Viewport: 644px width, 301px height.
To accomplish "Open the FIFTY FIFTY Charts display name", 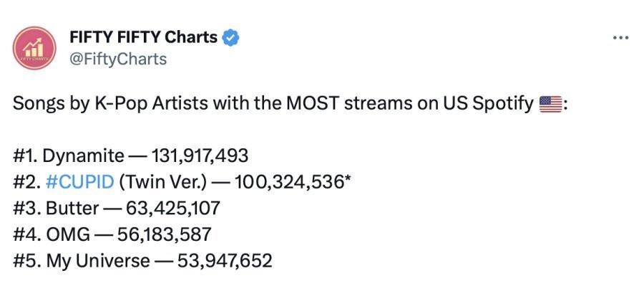I will pos(143,37).
